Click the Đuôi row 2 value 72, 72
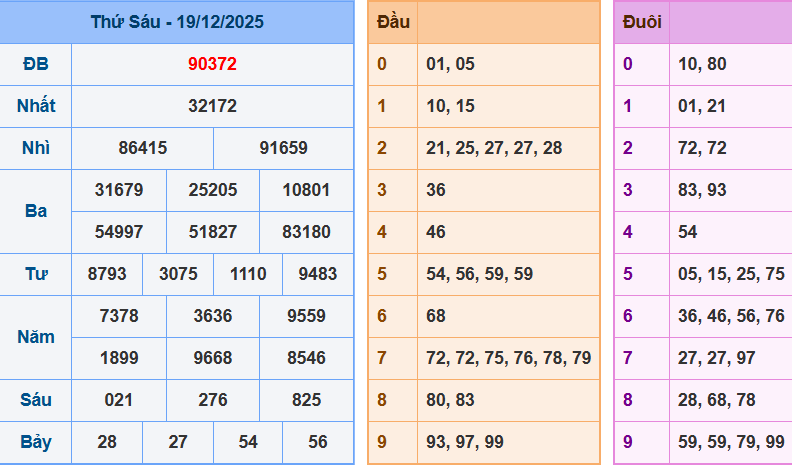 pos(702,148)
